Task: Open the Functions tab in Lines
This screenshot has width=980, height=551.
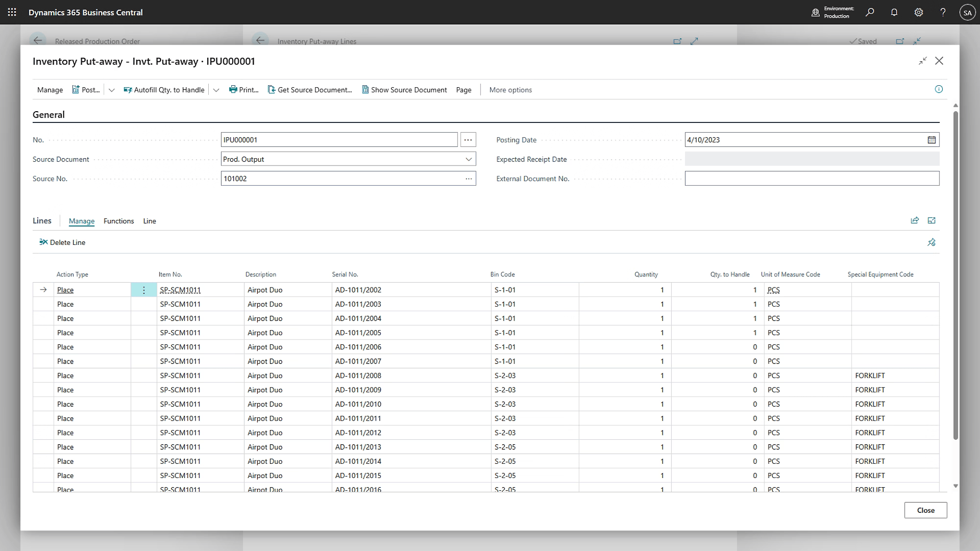Action: [x=119, y=221]
